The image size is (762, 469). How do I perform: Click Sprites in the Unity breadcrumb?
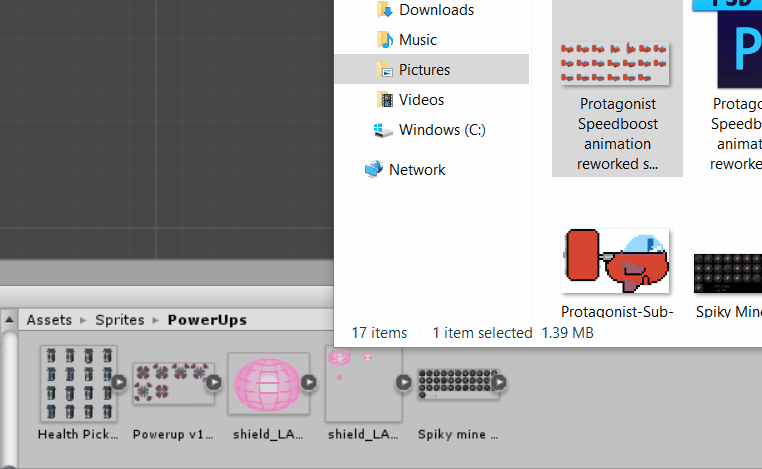pyautogui.click(x=120, y=320)
